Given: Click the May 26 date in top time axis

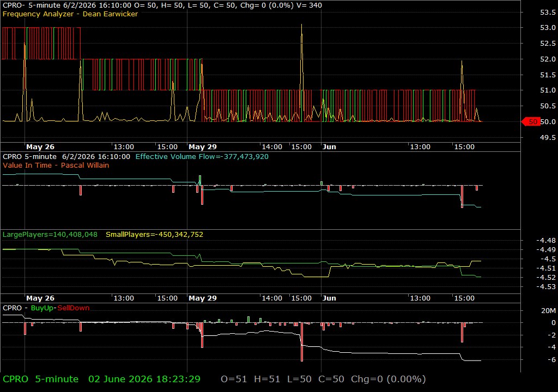Looking at the screenshot, I should click(40, 147).
